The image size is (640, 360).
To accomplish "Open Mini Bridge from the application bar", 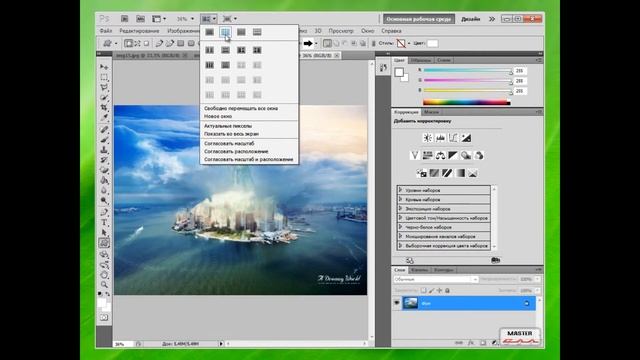I will click(x=140, y=19).
